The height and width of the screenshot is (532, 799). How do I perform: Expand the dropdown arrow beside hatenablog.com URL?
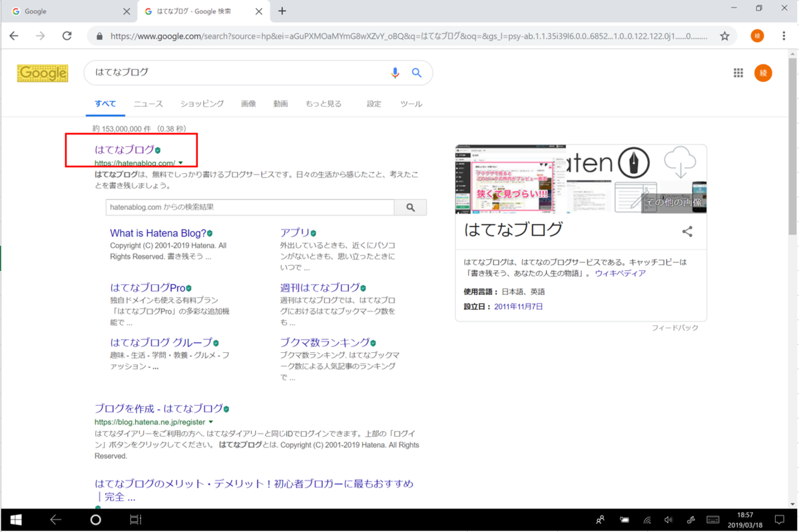coord(180,162)
